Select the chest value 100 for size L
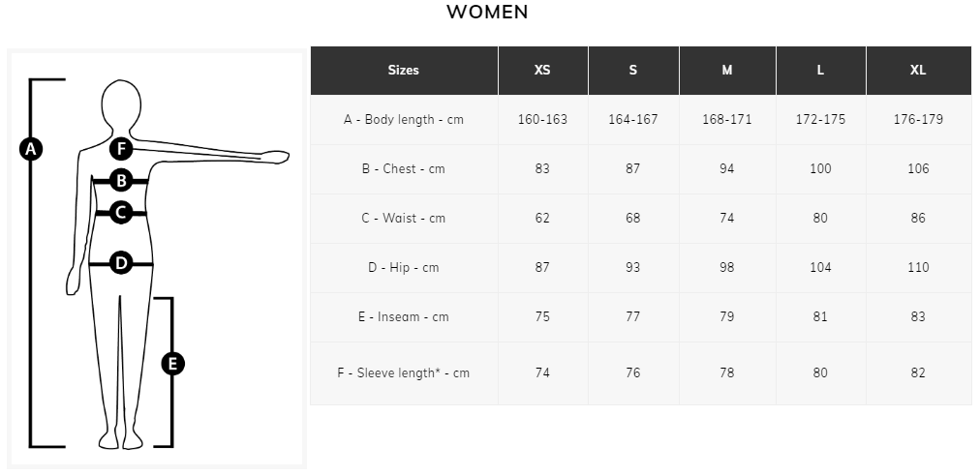Image resolution: width=980 pixels, height=476 pixels. [x=820, y=169]
